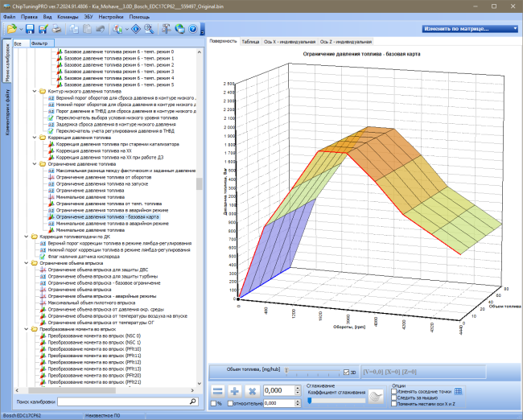Viewport: 523px width, 420px height.
Task: Click the plus (add value) button
Action: [235, 391]
